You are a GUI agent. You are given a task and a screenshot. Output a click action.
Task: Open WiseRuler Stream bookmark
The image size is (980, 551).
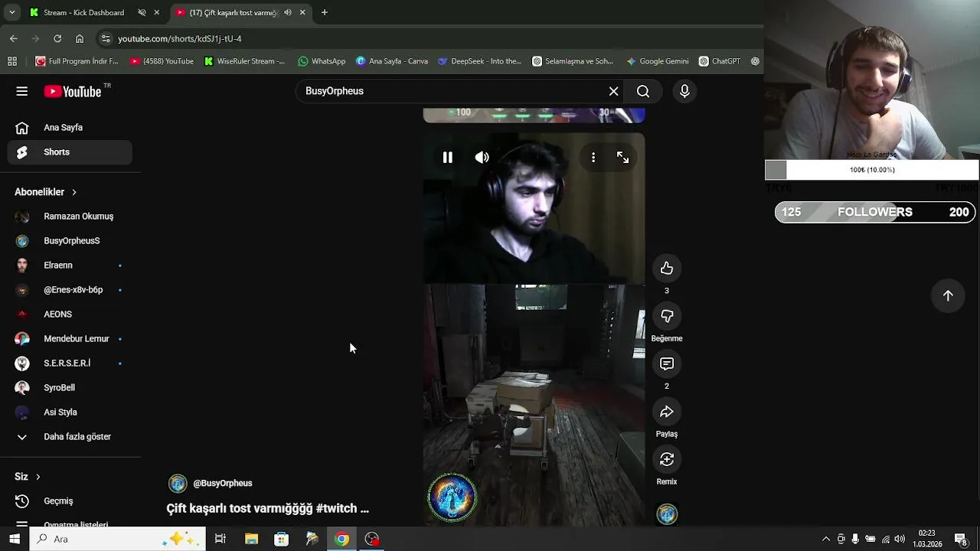click(245, 61)
